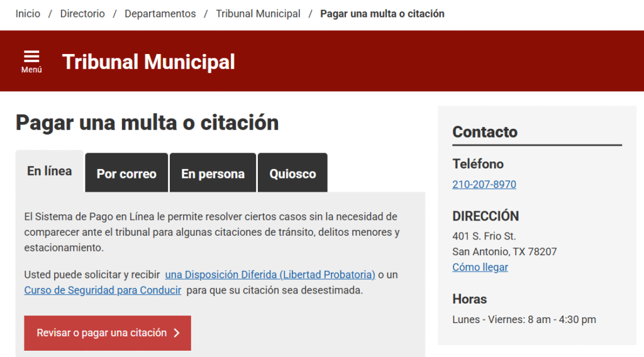Image resolution: width=644 pixels, height=357 pixels.
Task: Click the Contacto sidebar heading
Action: pos(485,132)
